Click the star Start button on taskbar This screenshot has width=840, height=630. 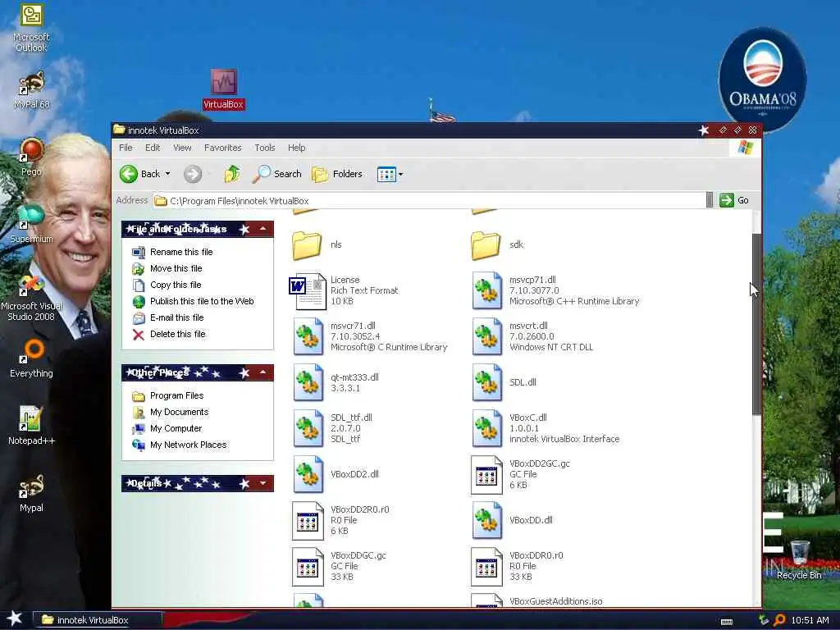tap(15, 619)
